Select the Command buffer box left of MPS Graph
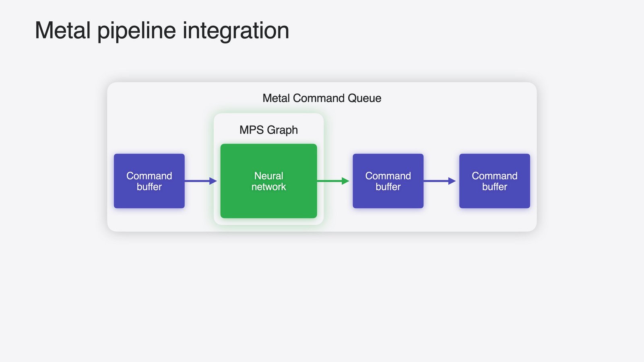The image size is (644, 362). pos(149,181)
